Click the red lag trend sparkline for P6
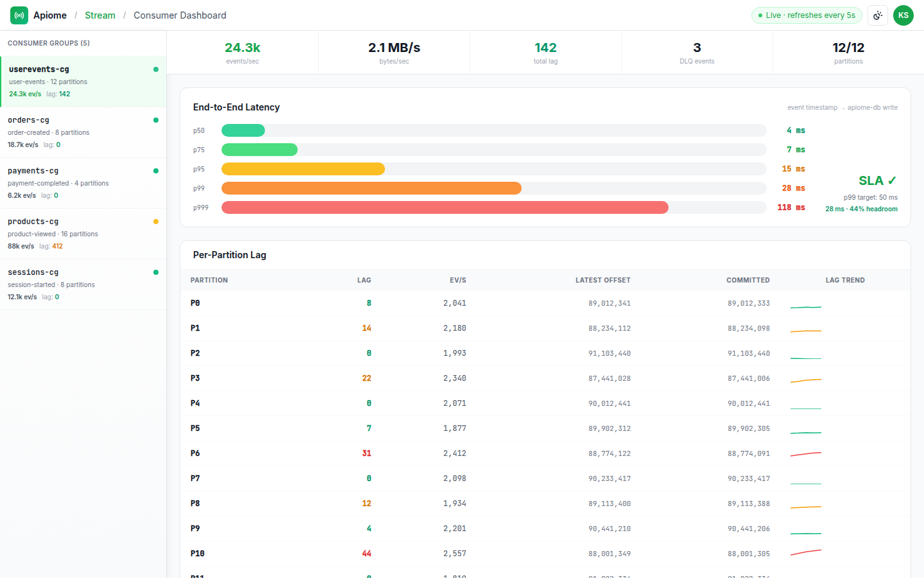Screen dimensions: 924x578 (x=806, y=454)
